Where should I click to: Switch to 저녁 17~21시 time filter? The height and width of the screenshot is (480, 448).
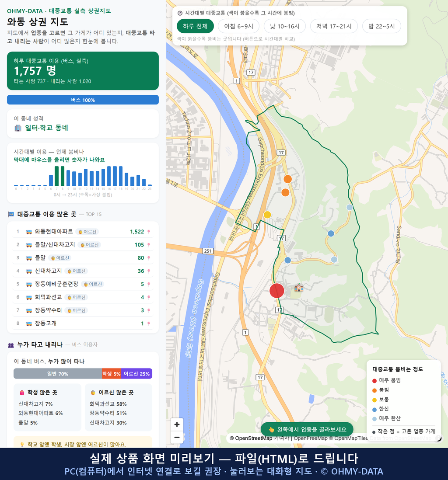tap(334, 26)
